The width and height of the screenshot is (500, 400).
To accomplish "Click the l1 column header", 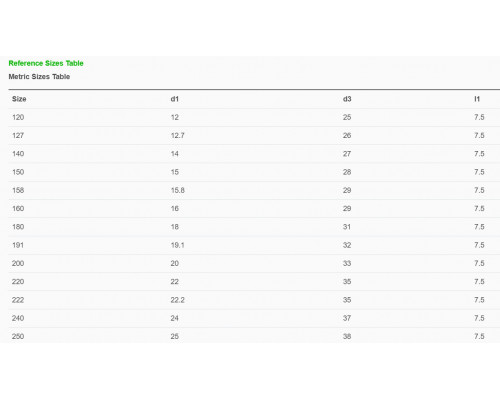I will 477,99.
